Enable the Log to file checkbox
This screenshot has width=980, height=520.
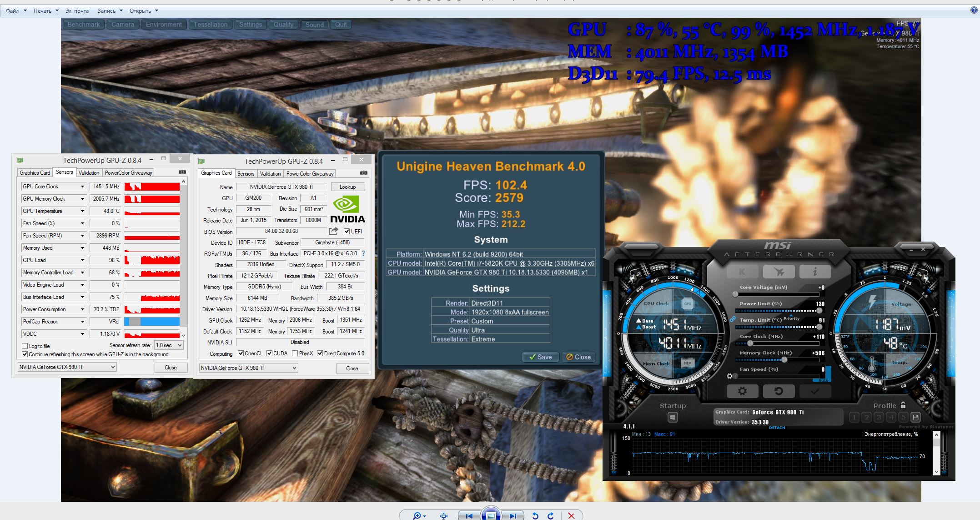point(25,346)
